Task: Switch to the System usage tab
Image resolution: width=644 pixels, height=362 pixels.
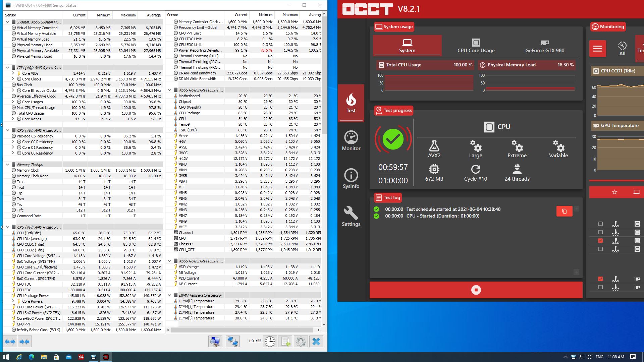Action: (407, 46)
